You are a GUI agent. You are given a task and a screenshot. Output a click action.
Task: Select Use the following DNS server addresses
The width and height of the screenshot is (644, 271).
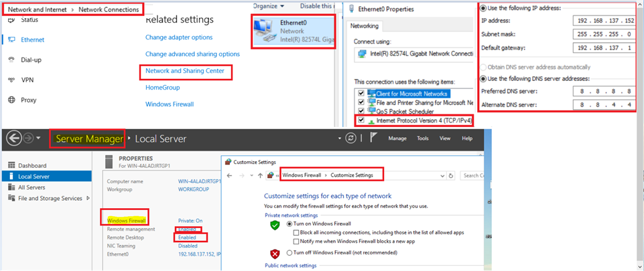click(x=484, y=79)
